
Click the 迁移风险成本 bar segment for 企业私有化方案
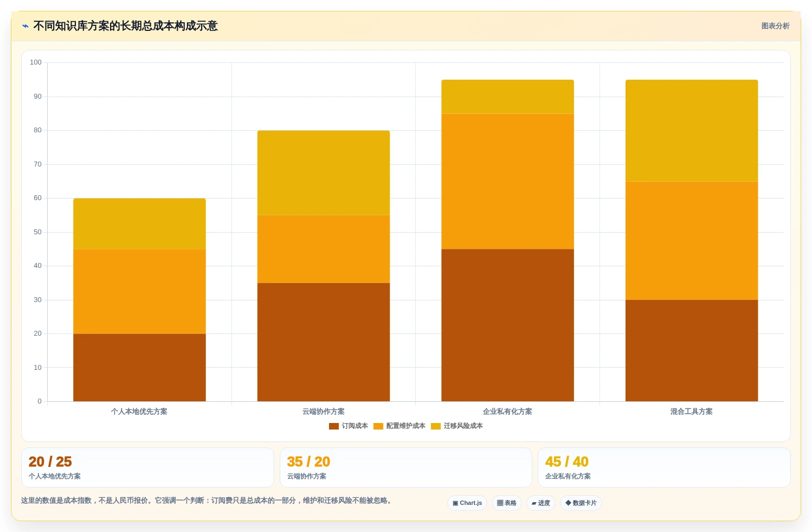(x=507, y=97)
